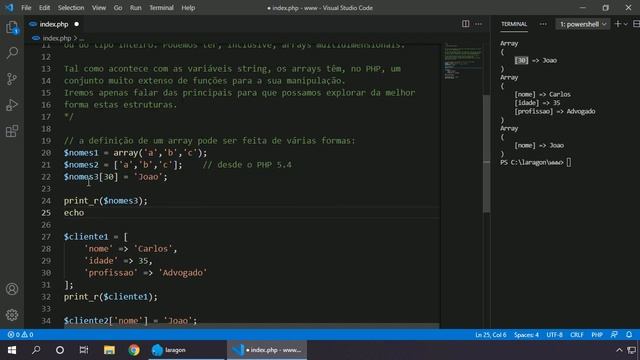
Task: Open Cortana circle on taskbar
Action: pos(60,350)
